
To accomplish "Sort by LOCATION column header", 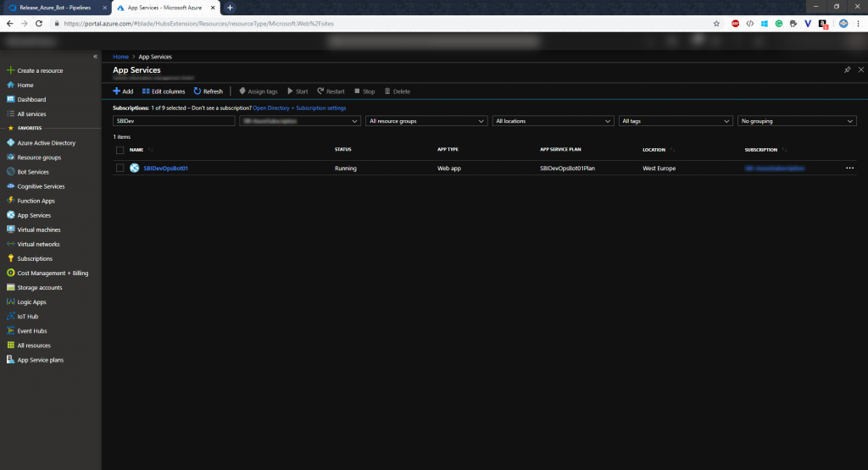I will click(x=654, y=150).
